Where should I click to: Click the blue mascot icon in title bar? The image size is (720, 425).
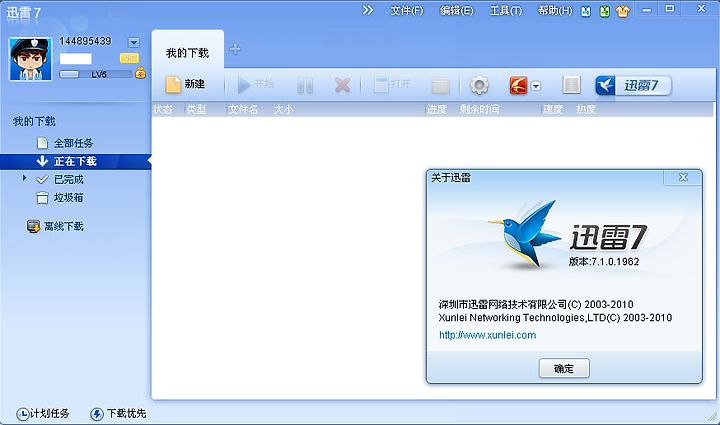click(x=586, y=11)
